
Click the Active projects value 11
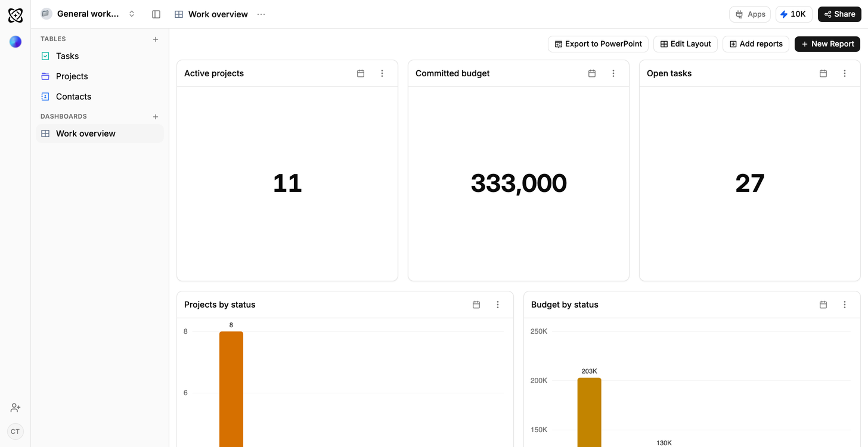pyautogui.click(x=287, y=183)
